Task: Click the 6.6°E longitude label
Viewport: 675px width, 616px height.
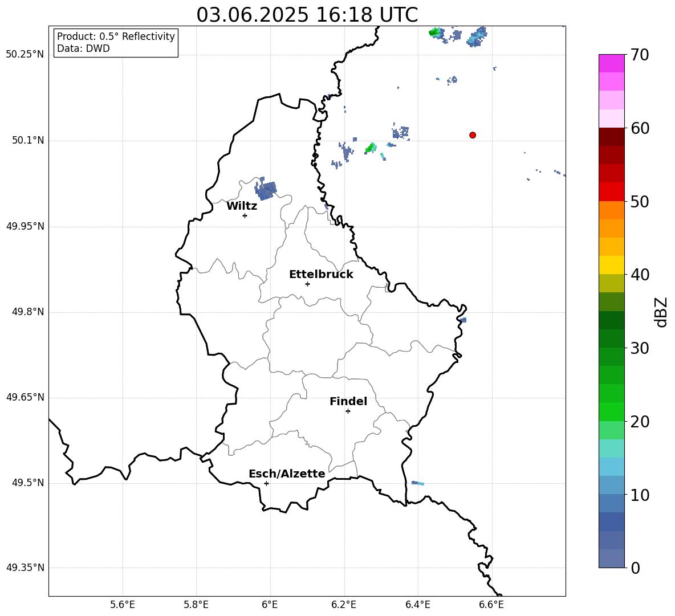Action: [491, 605]
